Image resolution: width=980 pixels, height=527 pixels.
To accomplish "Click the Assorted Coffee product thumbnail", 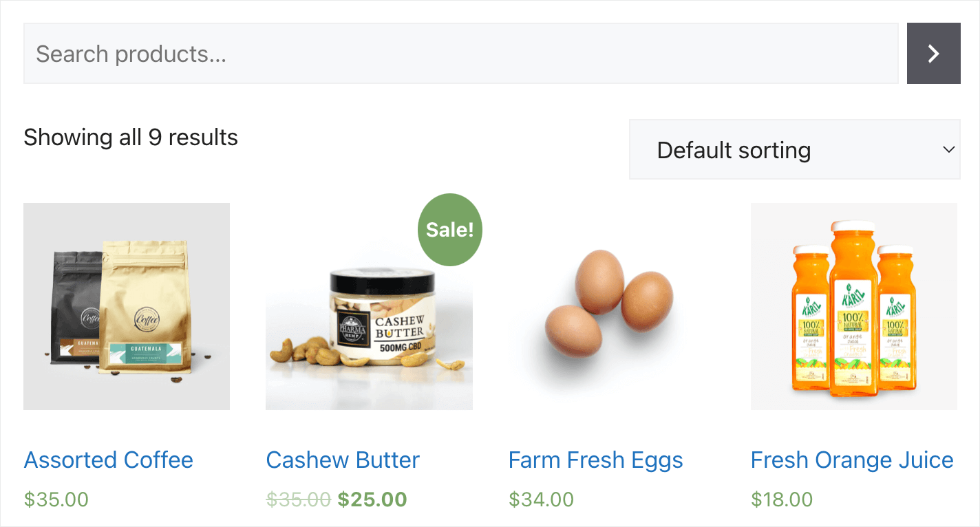I will (127, 306).
